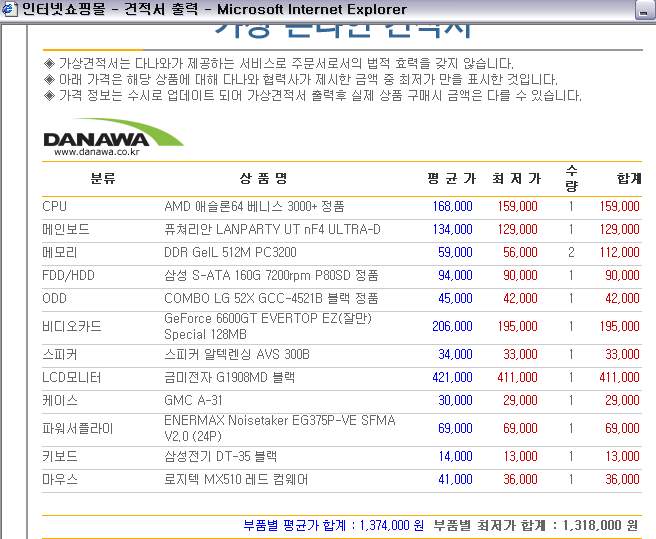Select the 비디오카드 category cell
Screen dimensions: 656x539
coord(72,326)
